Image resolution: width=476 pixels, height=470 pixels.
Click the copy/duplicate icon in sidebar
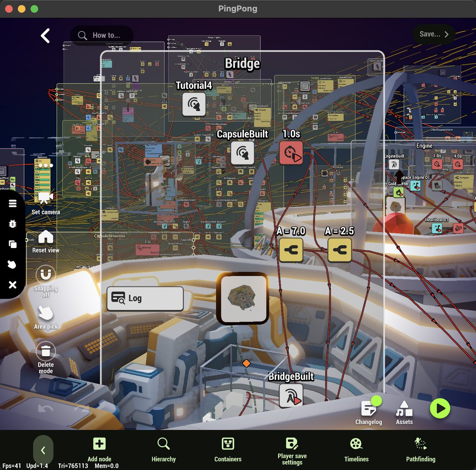click(13, 244)
